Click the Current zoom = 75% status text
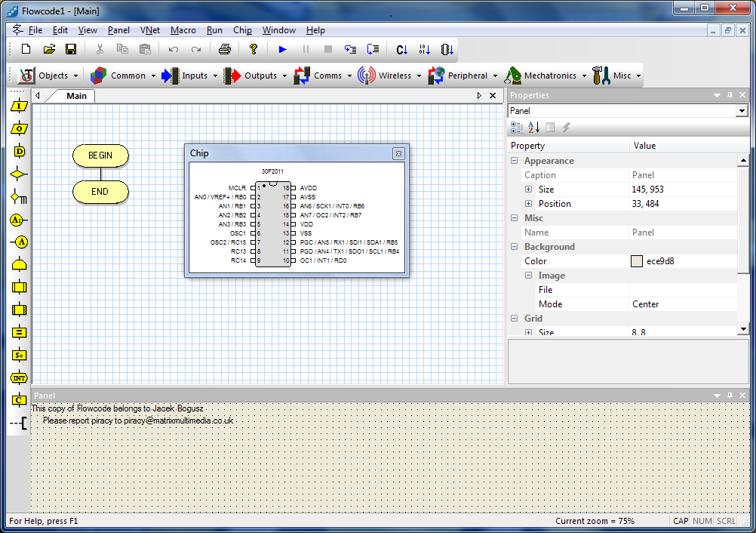This screenshot has height=533, width=756. click(x=595, y=521)
